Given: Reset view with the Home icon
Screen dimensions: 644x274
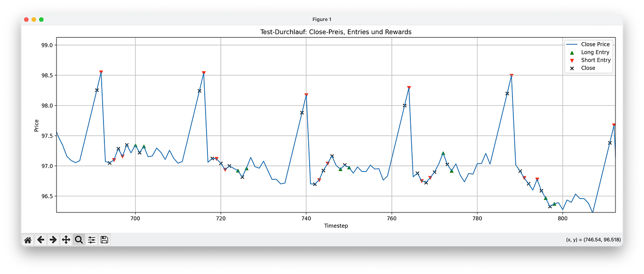Looking at the screenshot, I should 28,240.
